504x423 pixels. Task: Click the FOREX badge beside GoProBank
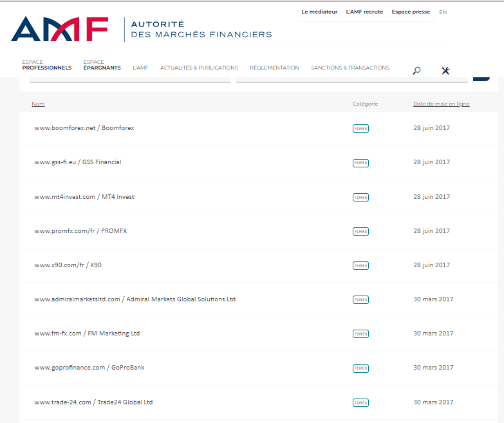pyautogui.click(x=360, y=368)
